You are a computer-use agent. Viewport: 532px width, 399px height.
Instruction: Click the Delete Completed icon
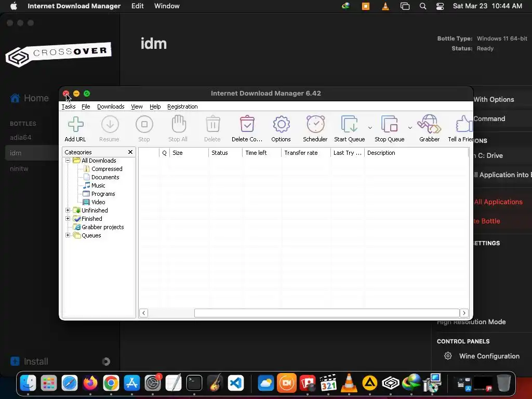click(x=247, y=124)
